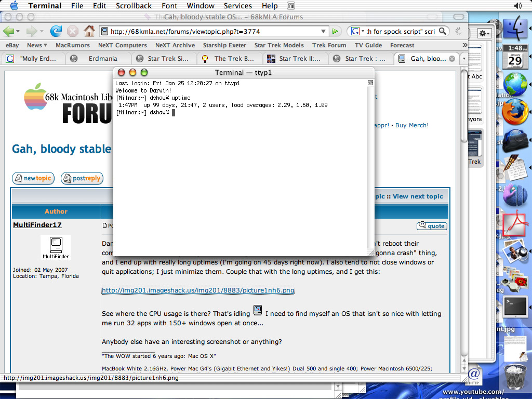This screenshot has height=399, width=532.
Task: Open the back history dropdown arrow
Action: [x=18, y=31]
